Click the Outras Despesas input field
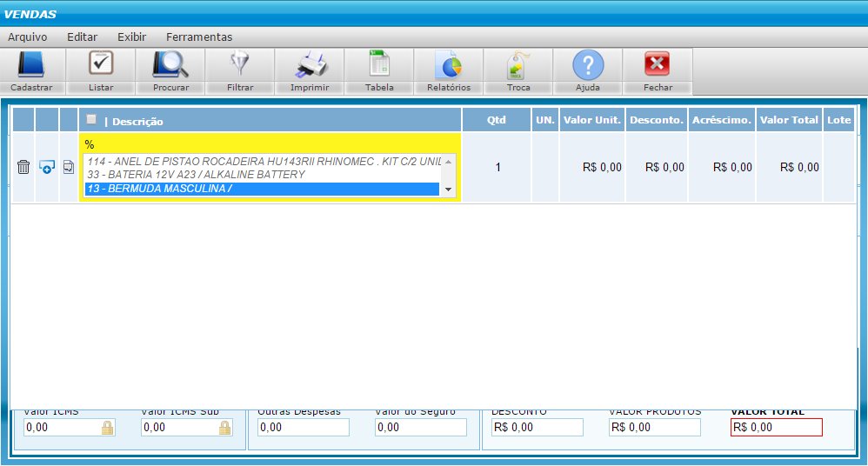Screen dimensions: 868x466 [x=304, y=428]
